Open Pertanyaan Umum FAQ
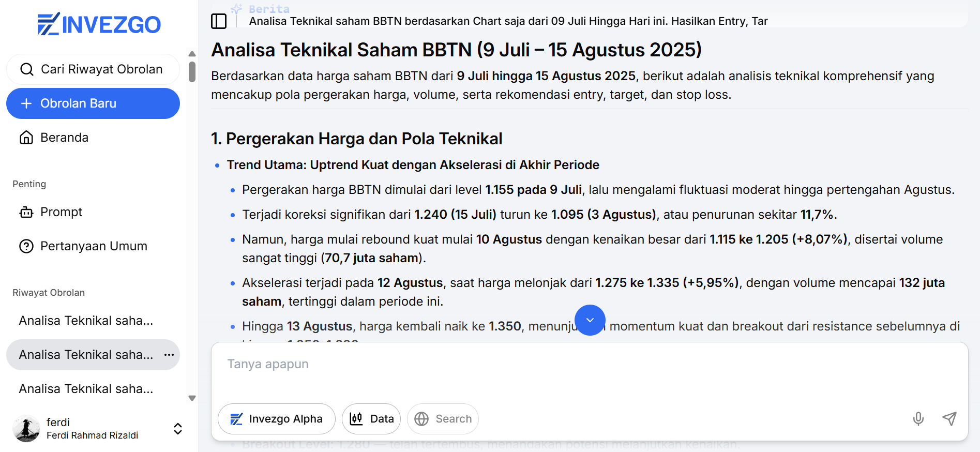 (93, 246)
